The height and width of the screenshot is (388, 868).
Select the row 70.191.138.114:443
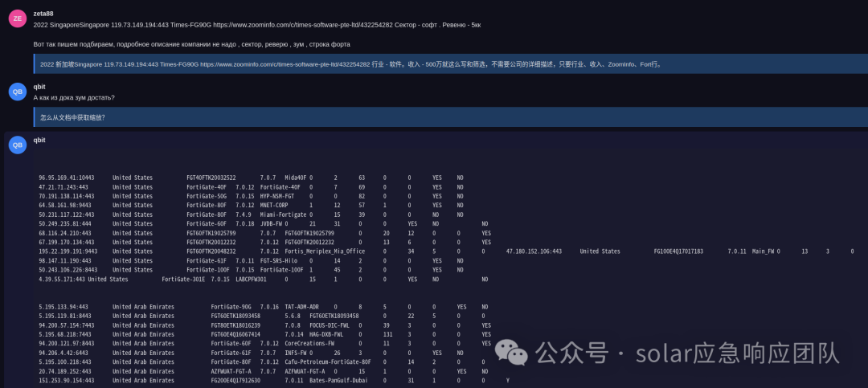point(252,196)
